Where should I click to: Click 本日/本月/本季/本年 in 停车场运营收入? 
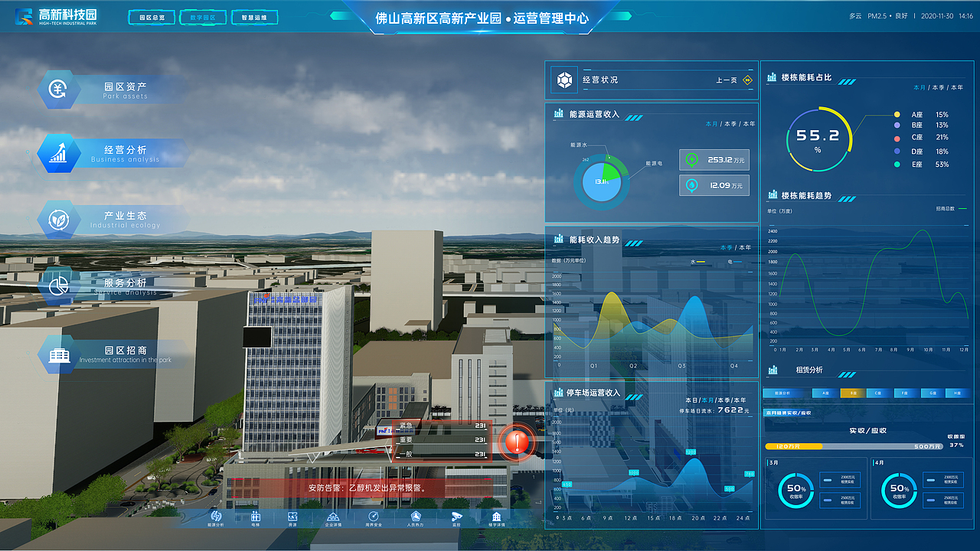pyautogui.click(x=716, y=400)
